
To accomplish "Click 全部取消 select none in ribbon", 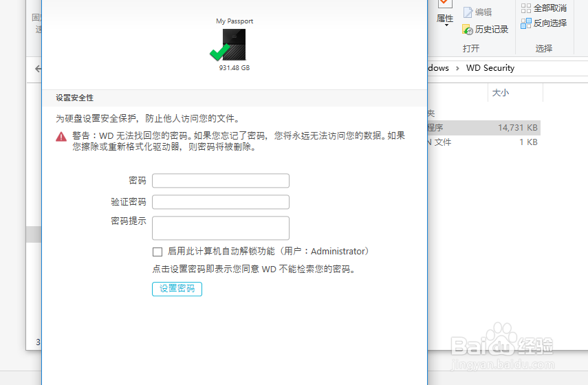I will 544,8.
